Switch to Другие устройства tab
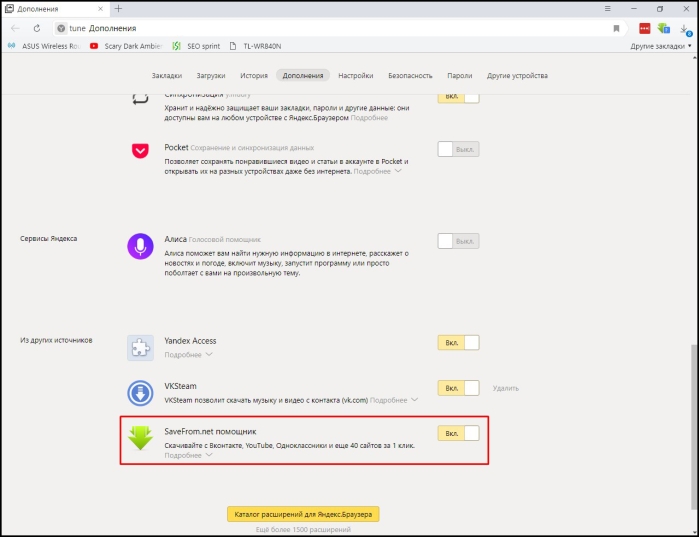This screenshot has width=699, height=537. (517, 75)
